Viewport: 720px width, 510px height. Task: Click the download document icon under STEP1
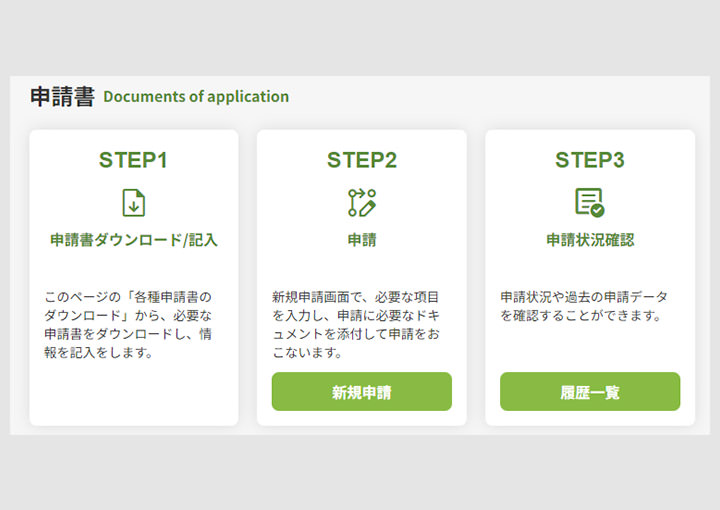(x=133, y=202)
